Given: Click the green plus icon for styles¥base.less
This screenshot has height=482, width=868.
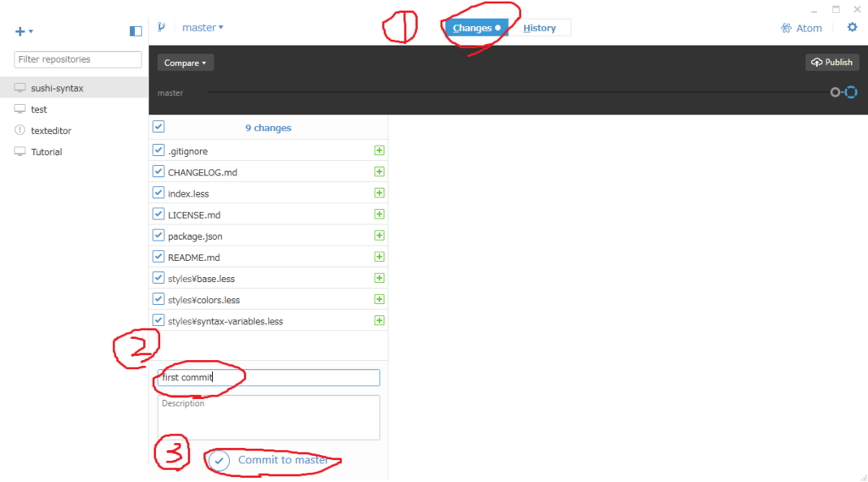Looking at the screenshot, I should click(379, 278).
